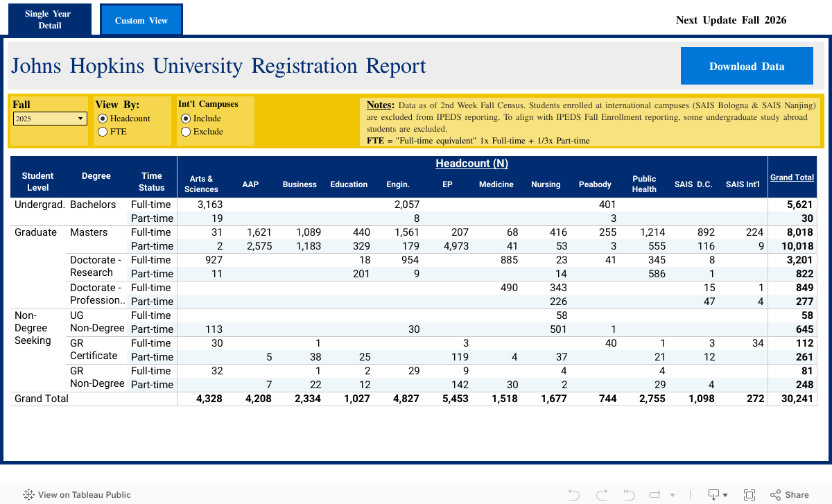The height and width of the screenshot is (504, 832).
Task: Click the 30,241 overall grand total
Action: [x=797, y=399]
